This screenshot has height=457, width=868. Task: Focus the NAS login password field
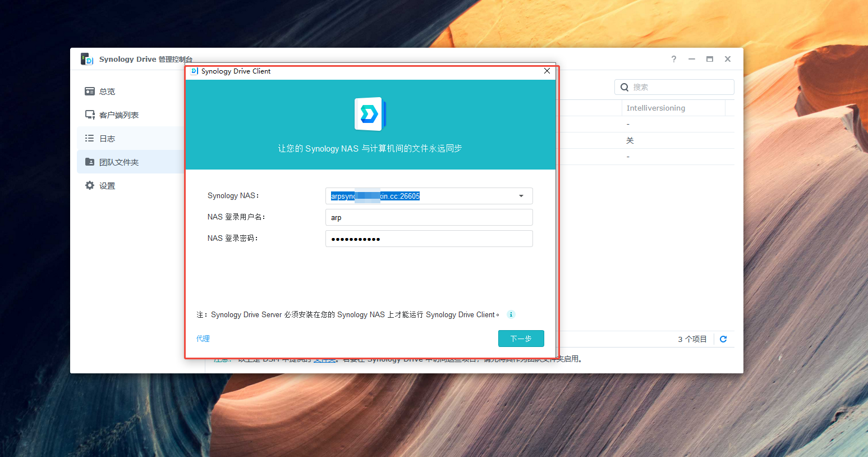coord(429,239)
